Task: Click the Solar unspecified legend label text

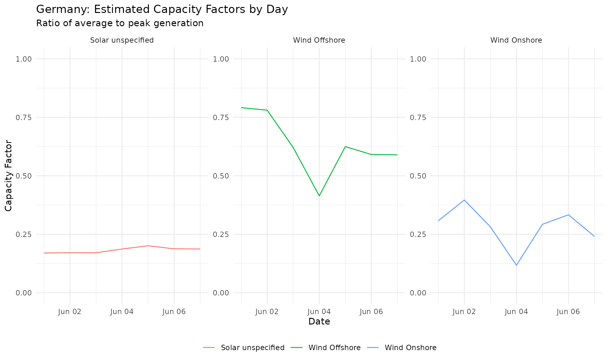Action: (253, 348)
